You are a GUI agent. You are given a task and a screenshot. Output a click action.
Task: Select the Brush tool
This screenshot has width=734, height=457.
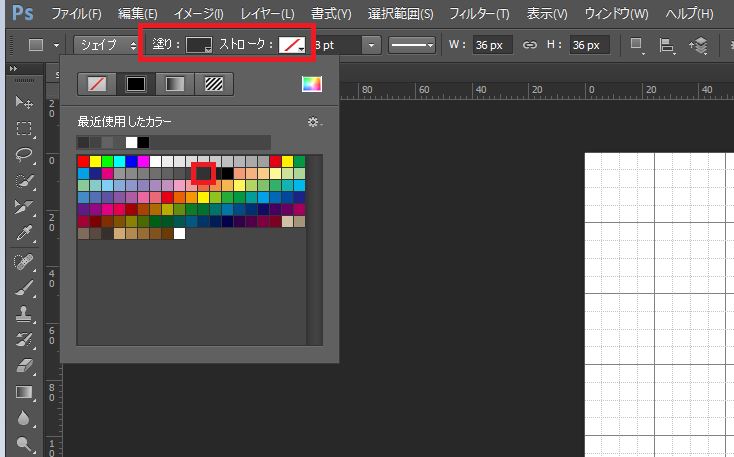[25, 288]
